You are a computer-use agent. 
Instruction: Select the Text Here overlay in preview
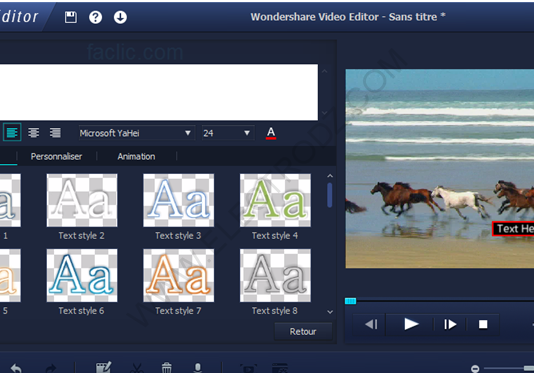click(513, 229)
